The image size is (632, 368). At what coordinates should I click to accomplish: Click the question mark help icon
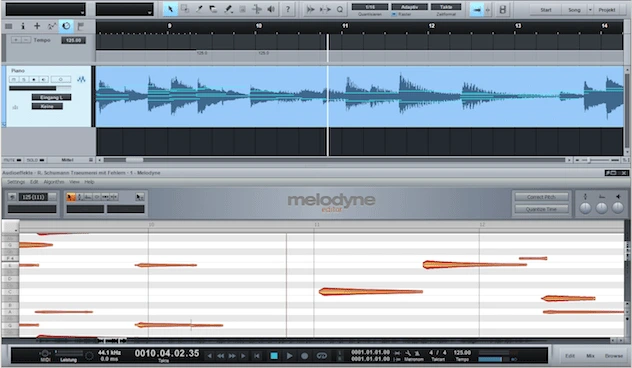(288, 9)
